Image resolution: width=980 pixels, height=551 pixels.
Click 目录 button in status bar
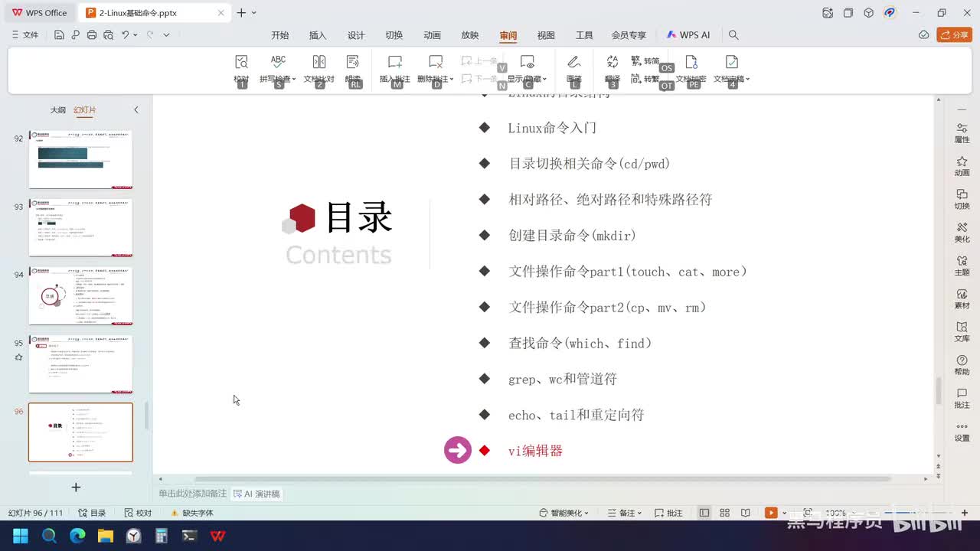click(92, 513)
